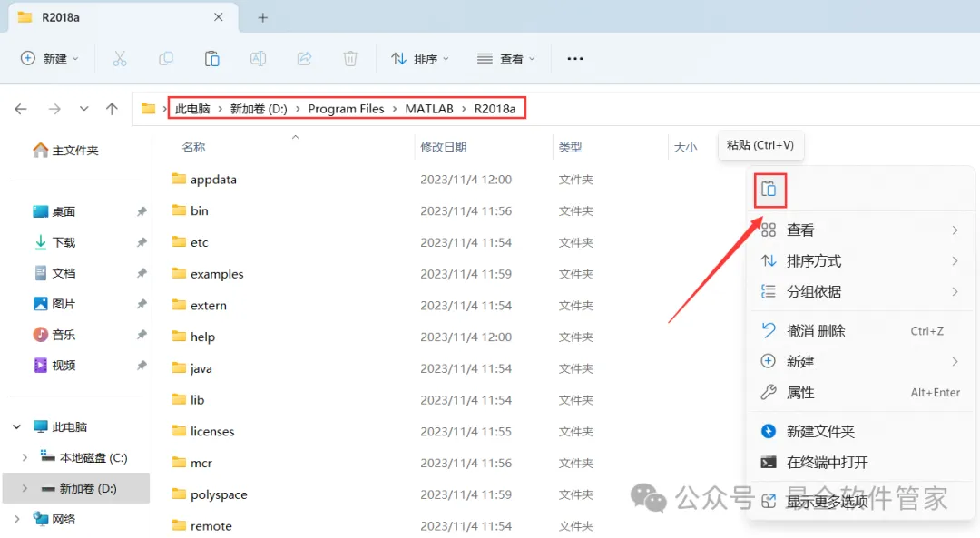Open the 排序 sort dropdown

coord(420,59)
